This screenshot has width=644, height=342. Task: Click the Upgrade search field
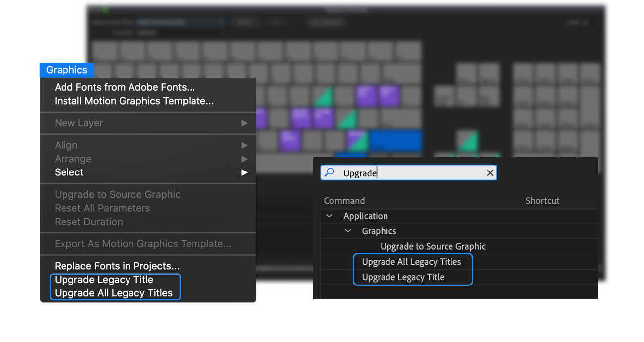coord(412,173)
